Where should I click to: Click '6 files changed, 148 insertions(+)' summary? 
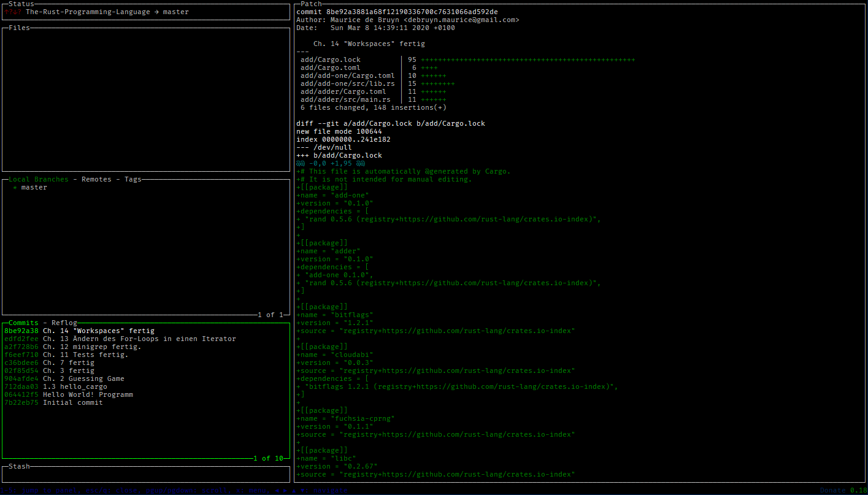(374, 107)
